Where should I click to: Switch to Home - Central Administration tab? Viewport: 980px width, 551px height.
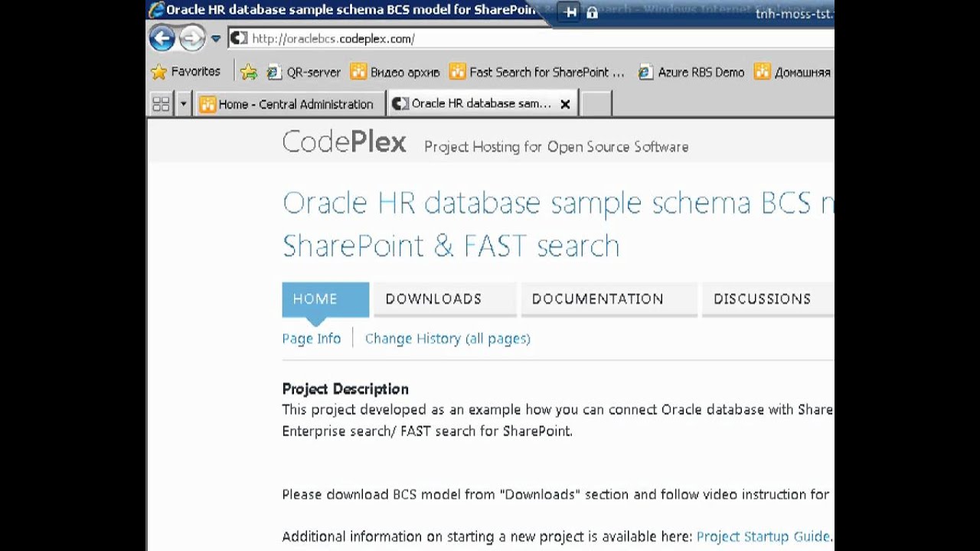287,104
